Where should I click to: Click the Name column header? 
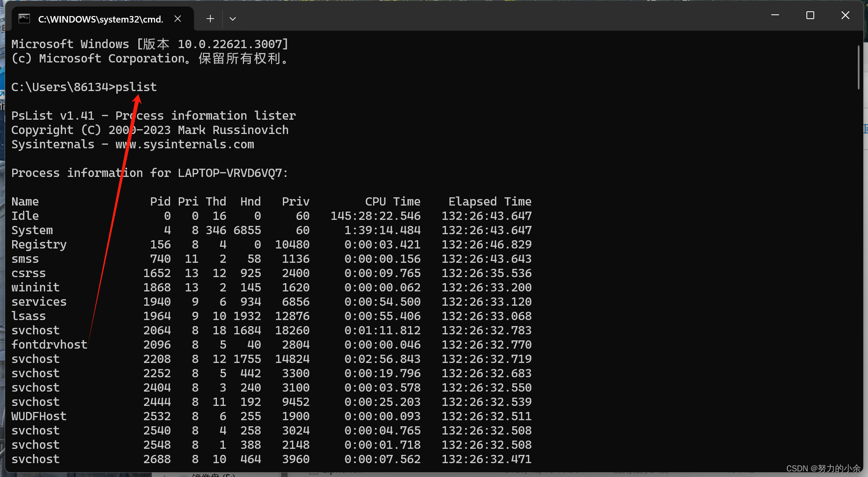[x=25, y=202]
